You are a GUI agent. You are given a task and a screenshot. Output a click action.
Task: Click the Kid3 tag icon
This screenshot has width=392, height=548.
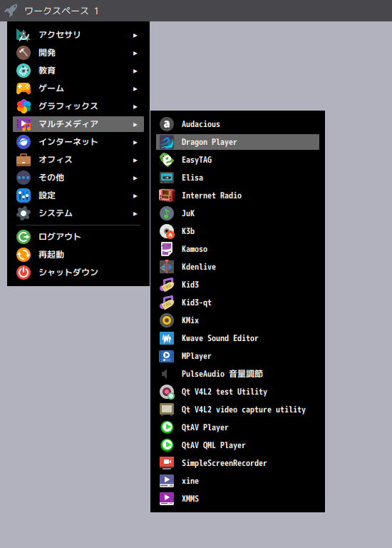coord(167,285)
